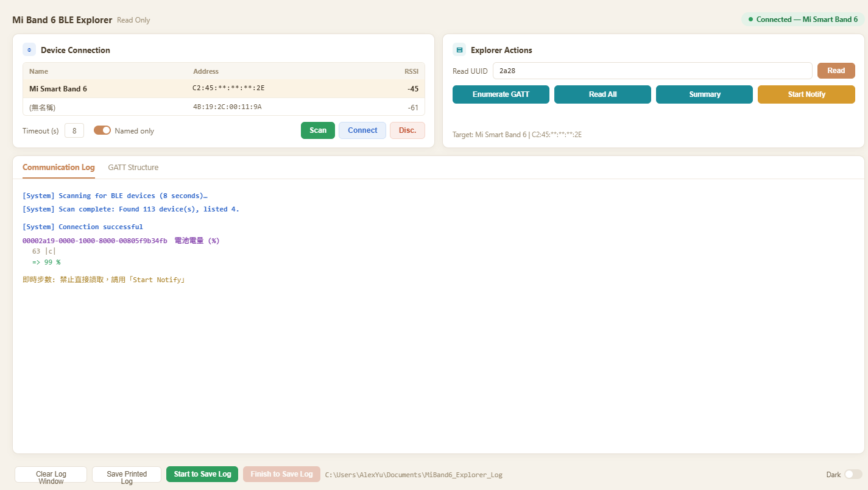Image resolution: width=868 pixels, height=490 pixels.
Task: Click Save Printed Log
Action: pyautogui.click(x=127, y=475)
